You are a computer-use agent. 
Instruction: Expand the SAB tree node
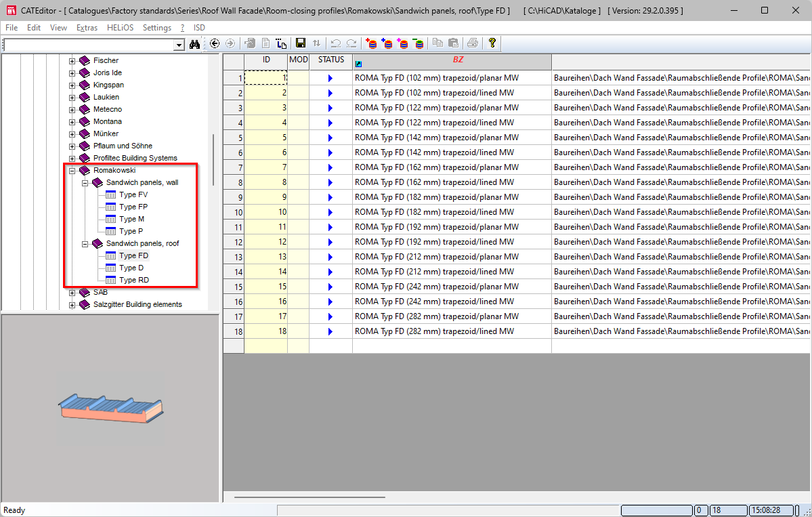(72, 293)
